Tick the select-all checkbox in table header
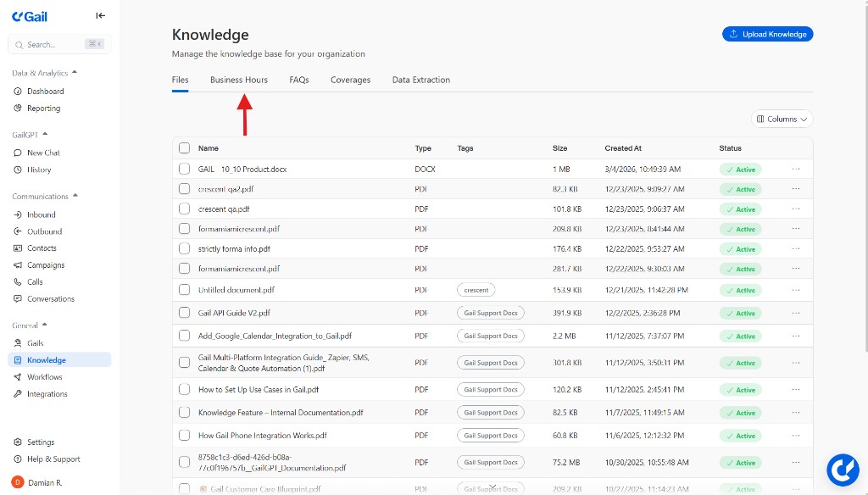 point(185,148)
